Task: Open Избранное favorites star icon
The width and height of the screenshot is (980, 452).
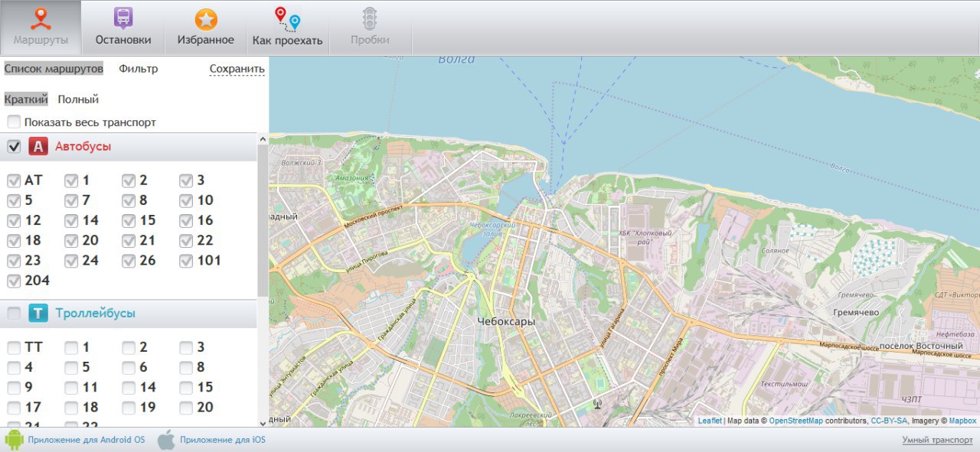Action: click(206, 19)
